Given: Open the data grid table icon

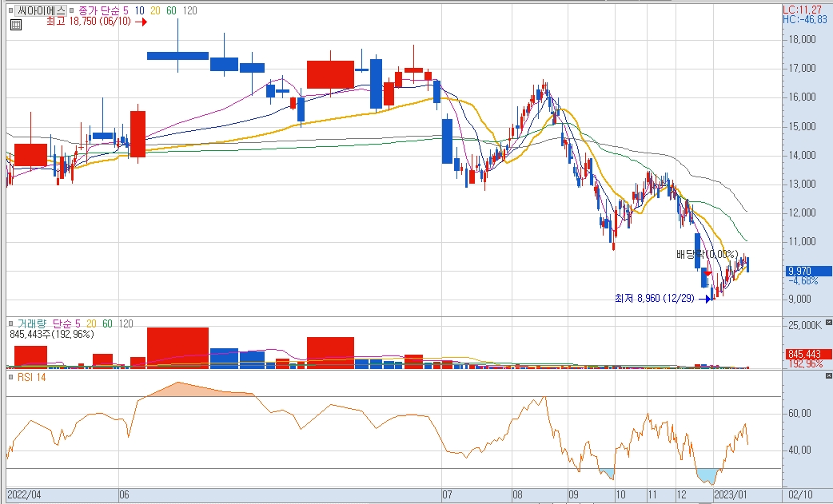Looking at the screenshot, I should pyautogui.click(x=16, y=25).
